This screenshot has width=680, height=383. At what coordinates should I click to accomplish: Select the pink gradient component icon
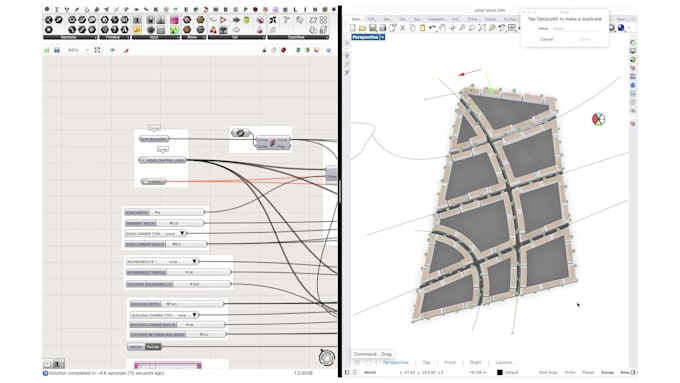click(174, 20)
